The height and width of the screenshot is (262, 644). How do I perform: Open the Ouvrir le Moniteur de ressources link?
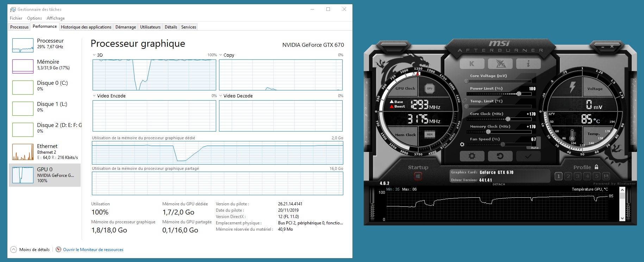93,250
